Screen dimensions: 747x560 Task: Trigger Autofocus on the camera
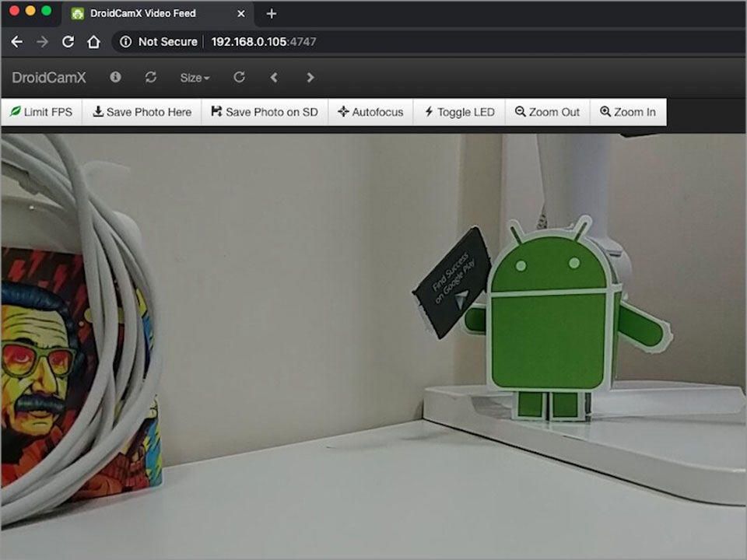(x=370, y=112)
